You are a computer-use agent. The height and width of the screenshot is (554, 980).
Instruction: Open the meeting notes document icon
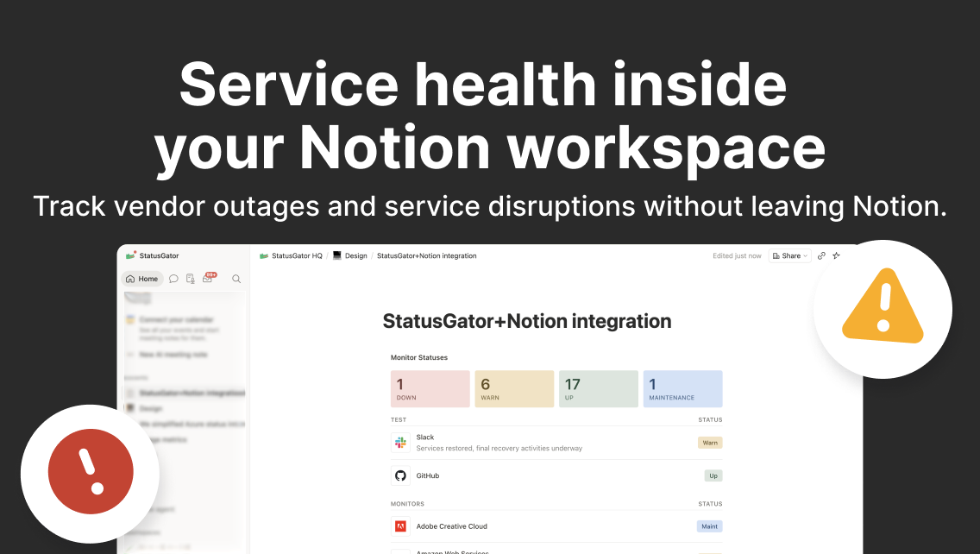[190, 279]
